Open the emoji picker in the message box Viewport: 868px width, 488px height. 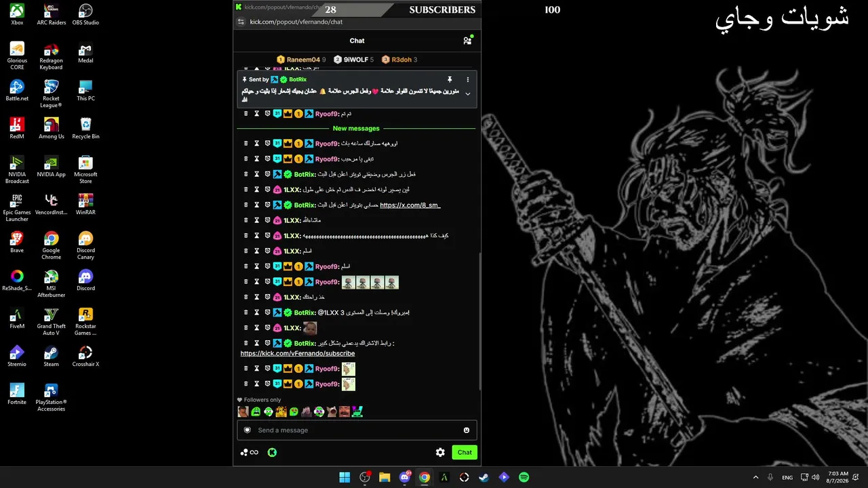point(467,430)
